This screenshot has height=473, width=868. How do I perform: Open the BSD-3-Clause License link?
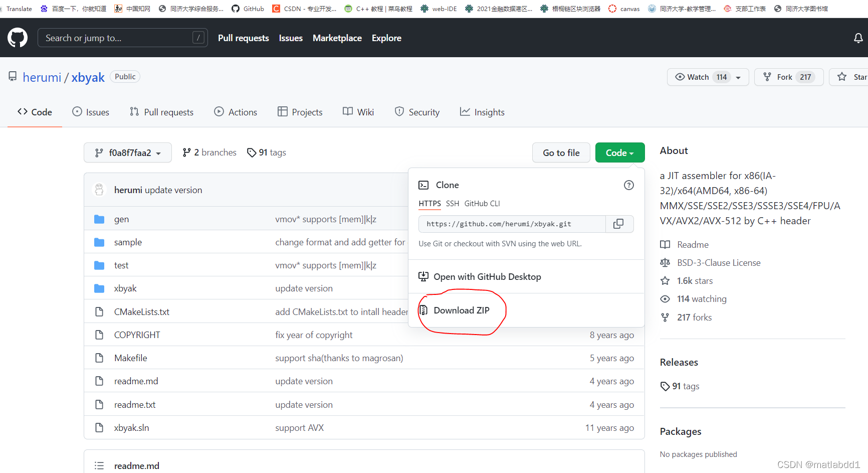point(719,263)
